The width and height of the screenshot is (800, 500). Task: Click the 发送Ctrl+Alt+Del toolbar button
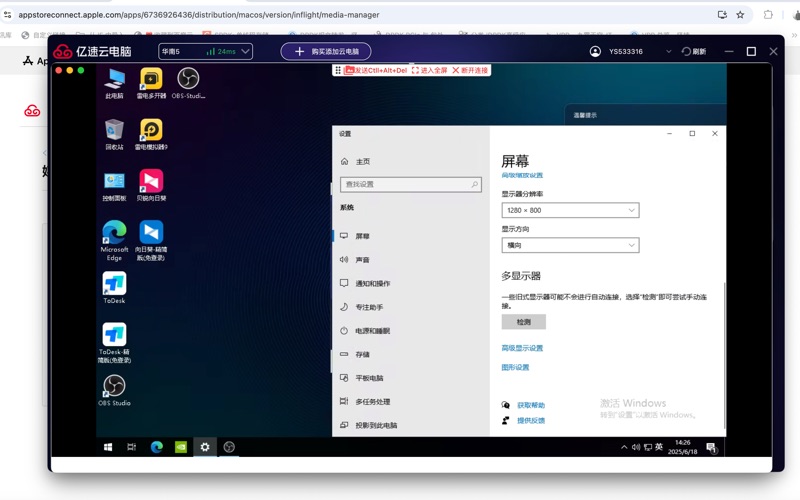(x=376, y=70)
